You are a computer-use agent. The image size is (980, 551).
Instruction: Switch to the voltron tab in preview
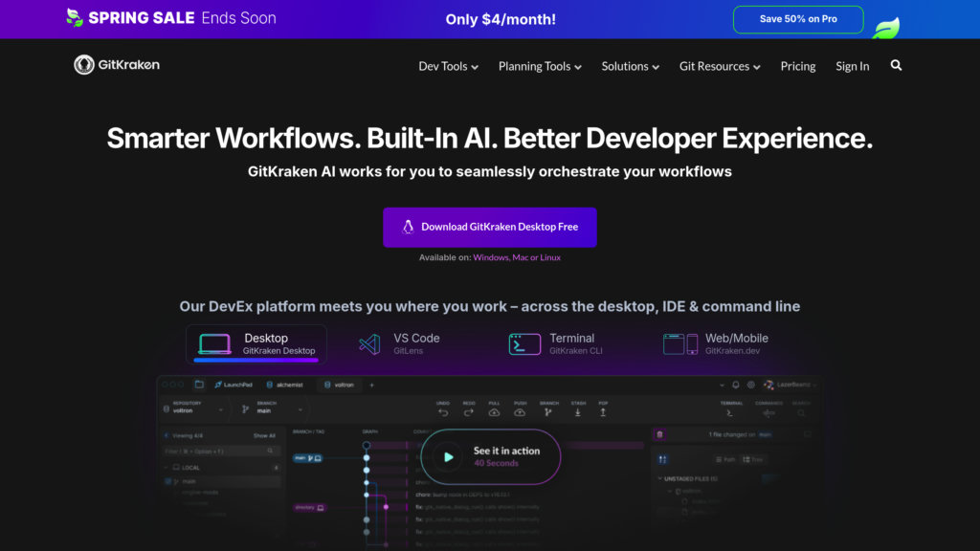(340, 385)
